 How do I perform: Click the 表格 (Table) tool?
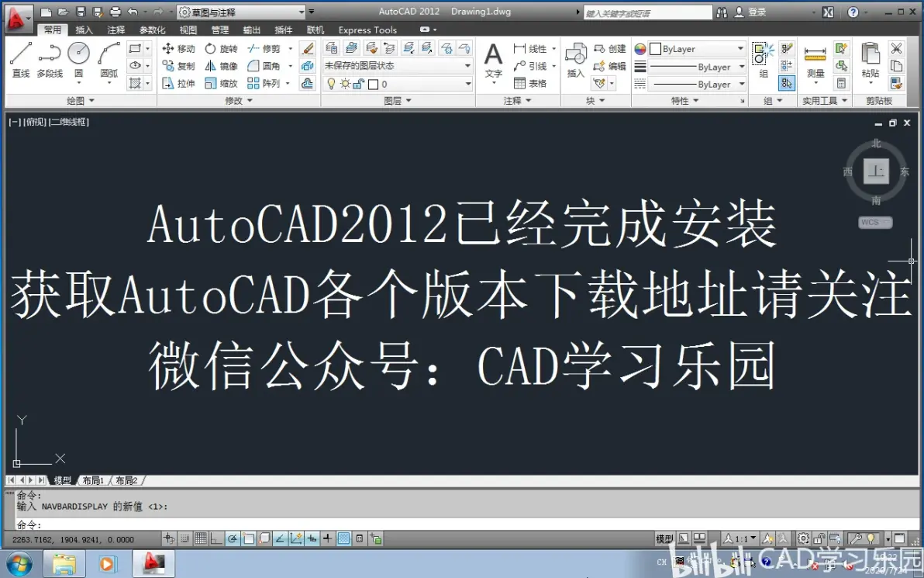pos(530,83)
